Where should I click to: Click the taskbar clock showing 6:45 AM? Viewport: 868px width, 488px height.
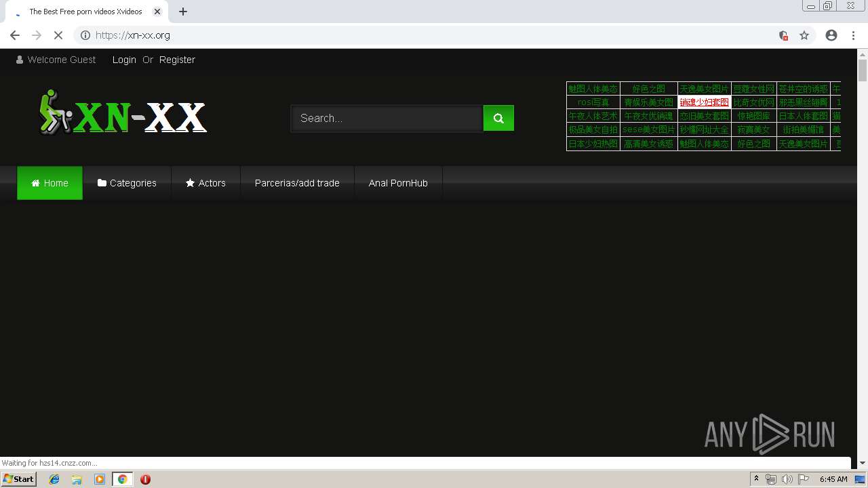[x=833, y=479]
